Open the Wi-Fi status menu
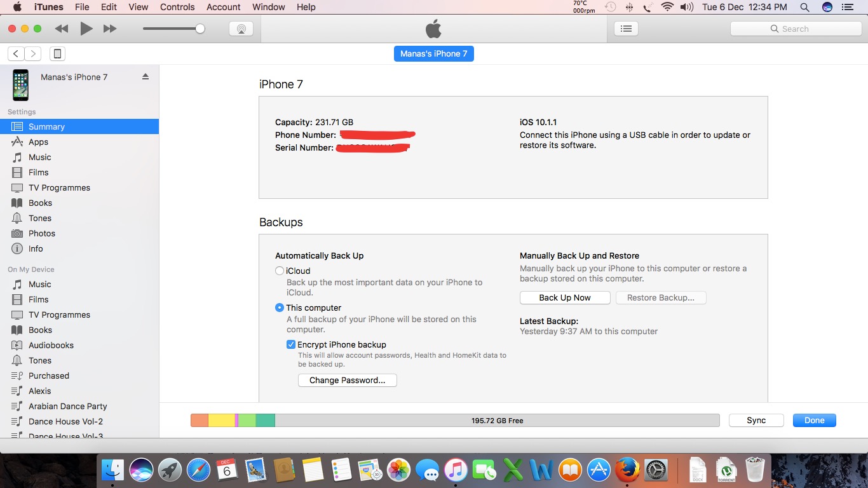This screenshot has height=488, width=868. pyautogui.click(x=667, y=7)
